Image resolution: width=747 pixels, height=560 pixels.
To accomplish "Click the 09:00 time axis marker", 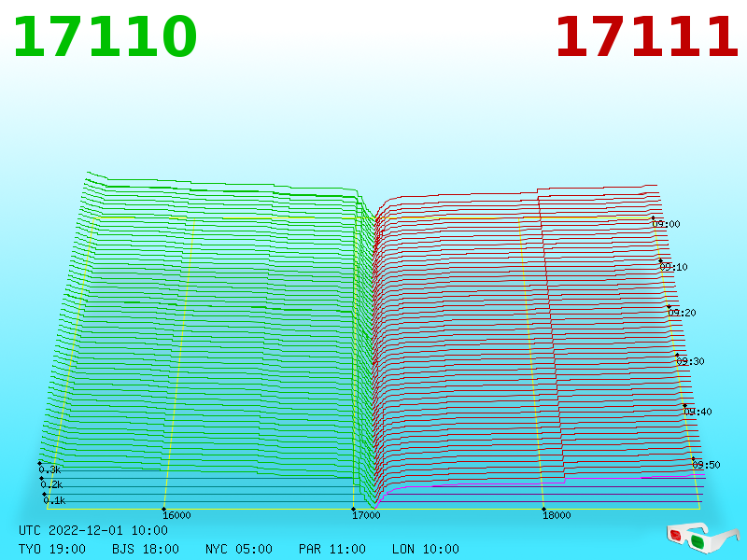I will [666, 224].
